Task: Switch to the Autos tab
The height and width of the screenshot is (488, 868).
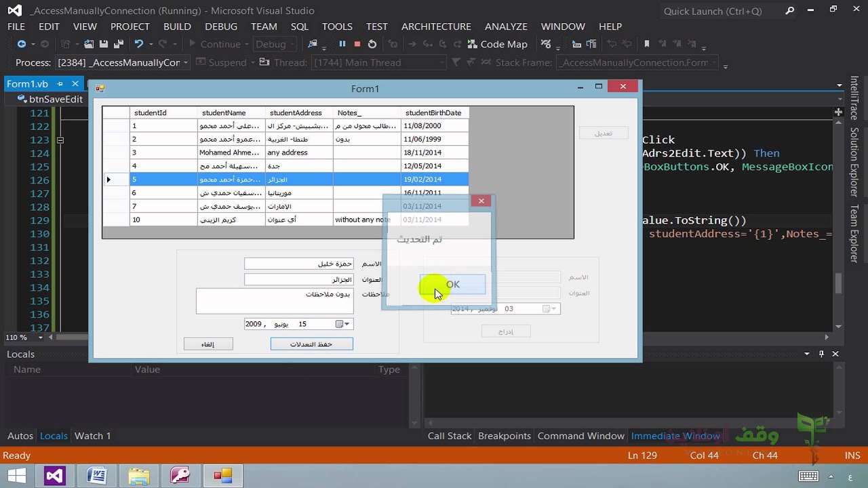Action: pyautogui.click(x=20, y=436)
